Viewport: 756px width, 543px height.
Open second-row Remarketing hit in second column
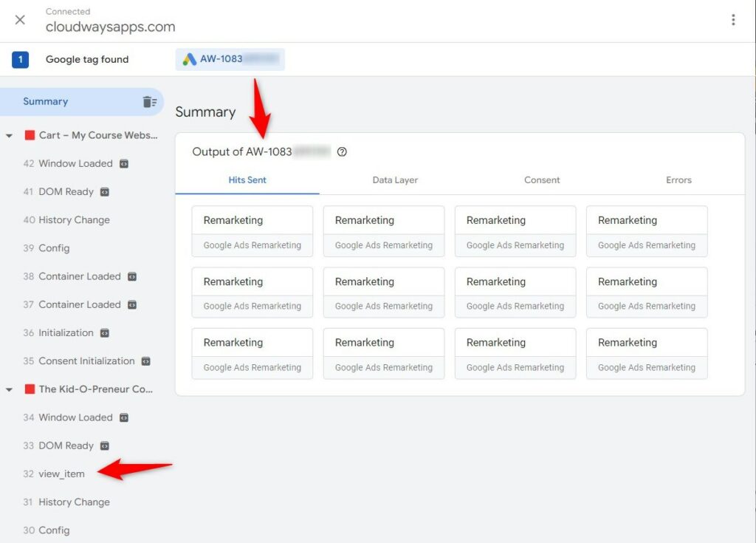tap(384, 293)
